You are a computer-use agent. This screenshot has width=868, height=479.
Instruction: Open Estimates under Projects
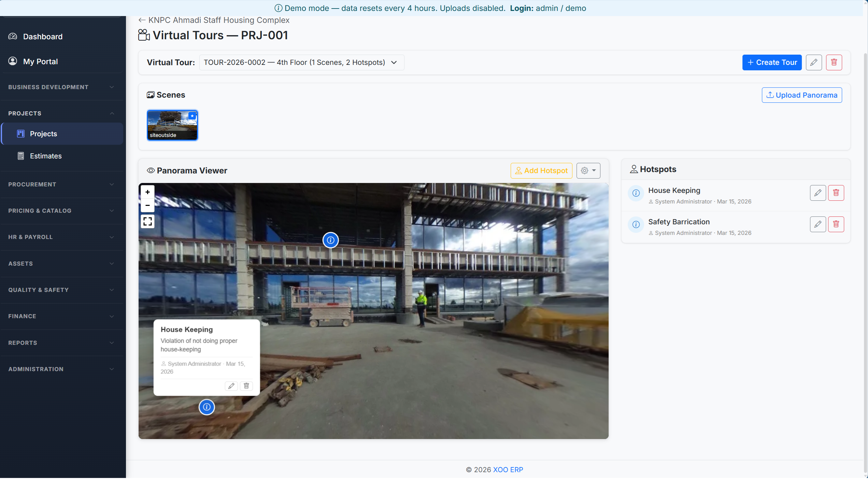[x=46, y=156]
